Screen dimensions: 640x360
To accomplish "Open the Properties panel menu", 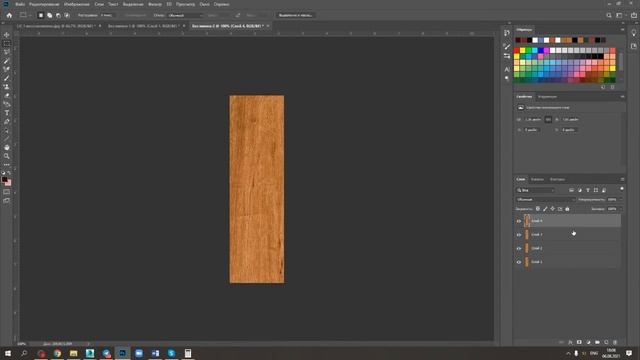I will click(x=622, y=97).
